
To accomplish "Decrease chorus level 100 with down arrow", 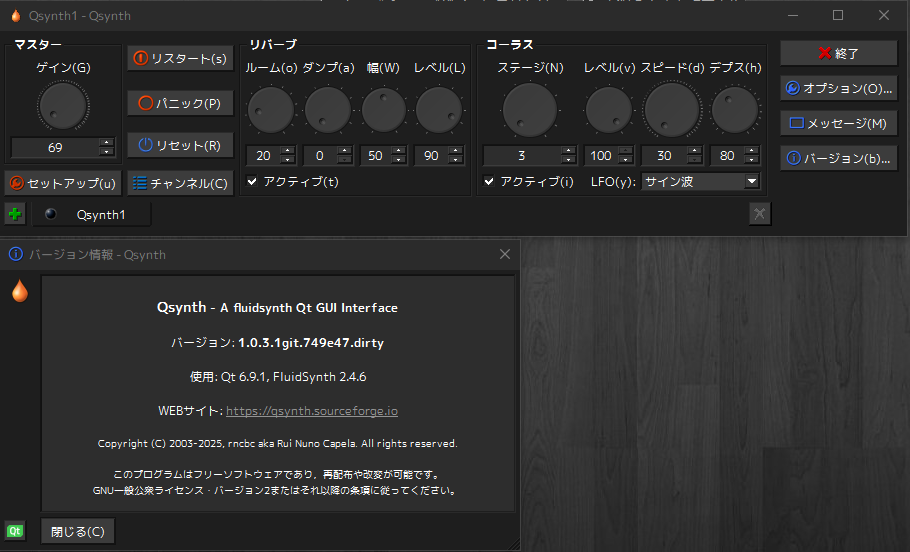I will coord(625,160).
